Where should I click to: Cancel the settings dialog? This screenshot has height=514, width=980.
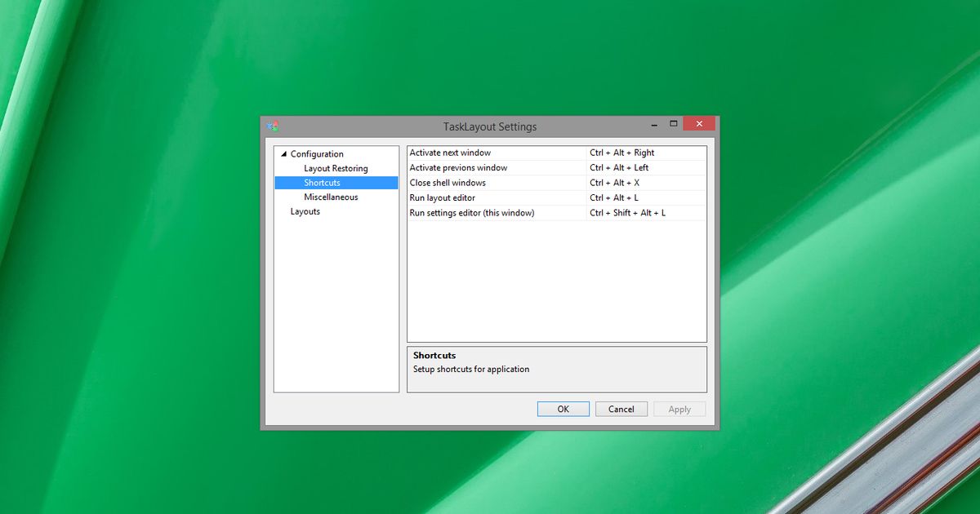(x=621, y=409)
